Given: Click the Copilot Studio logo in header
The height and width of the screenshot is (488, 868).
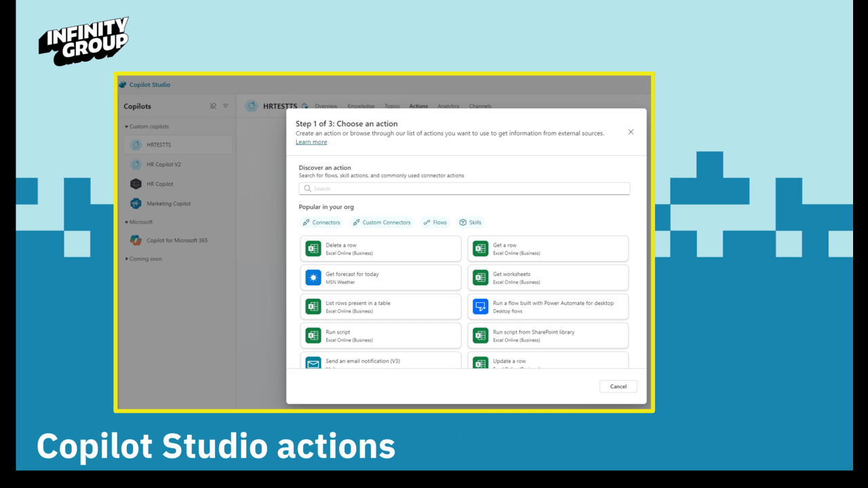Looking at the screenshot, I should pyautogui.click(x=123, y=85).
